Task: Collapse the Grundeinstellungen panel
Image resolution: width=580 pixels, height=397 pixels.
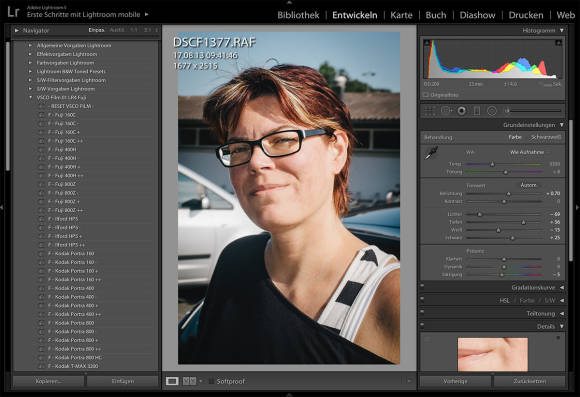Action: tap(562, 125)
